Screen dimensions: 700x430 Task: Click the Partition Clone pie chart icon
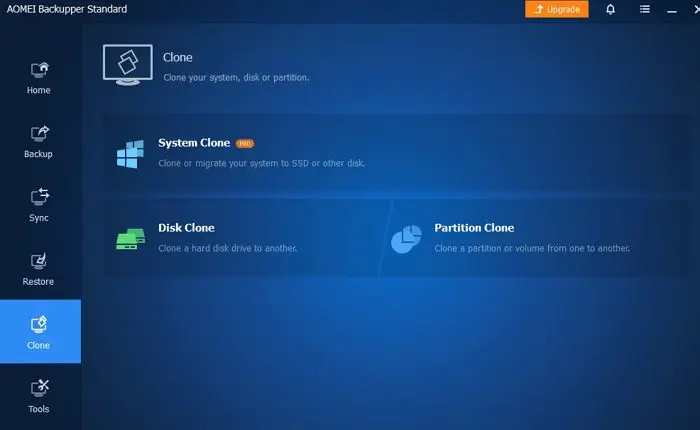pos(406,239)
